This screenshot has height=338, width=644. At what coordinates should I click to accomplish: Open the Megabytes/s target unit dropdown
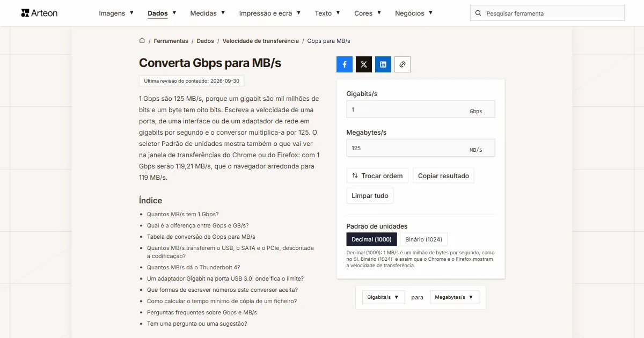click(x=455, y=297)
